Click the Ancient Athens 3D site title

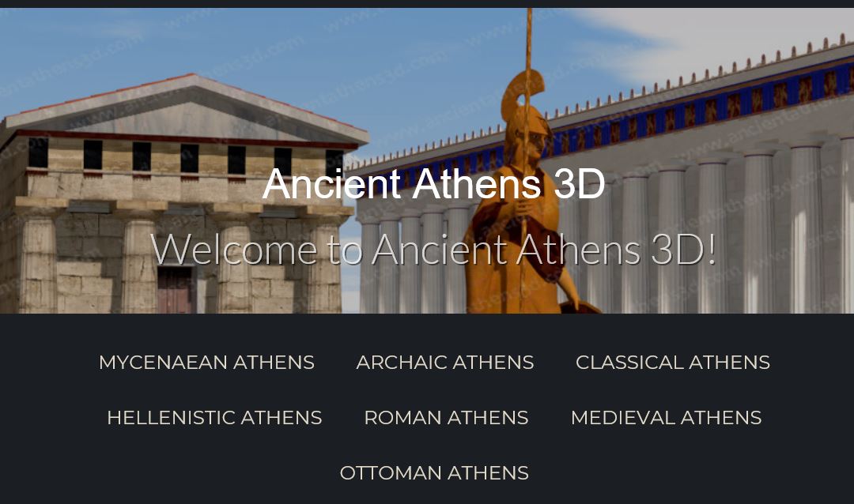[433, 184]
